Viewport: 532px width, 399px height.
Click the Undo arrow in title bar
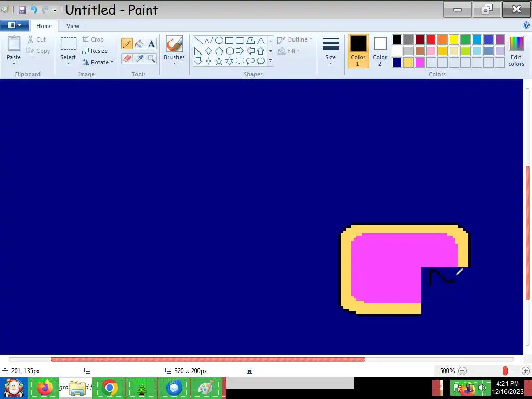pos(34,10)
